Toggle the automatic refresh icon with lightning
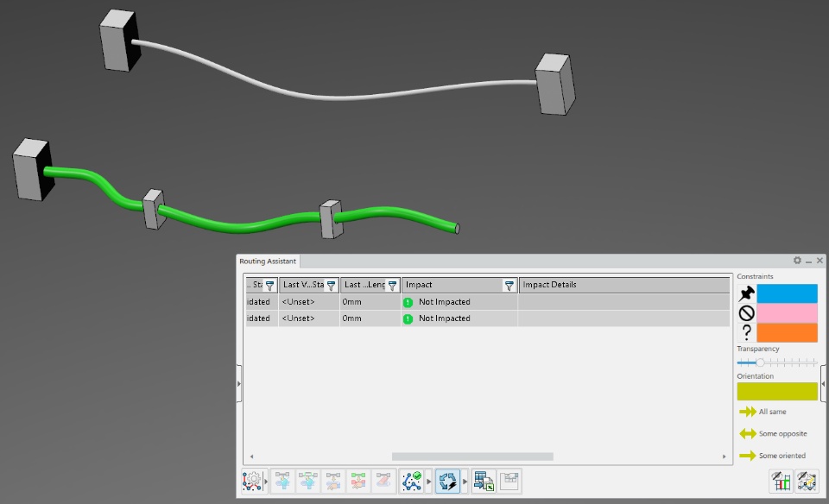The width and height of the screenshot is (829, 504). pos(448,482)
